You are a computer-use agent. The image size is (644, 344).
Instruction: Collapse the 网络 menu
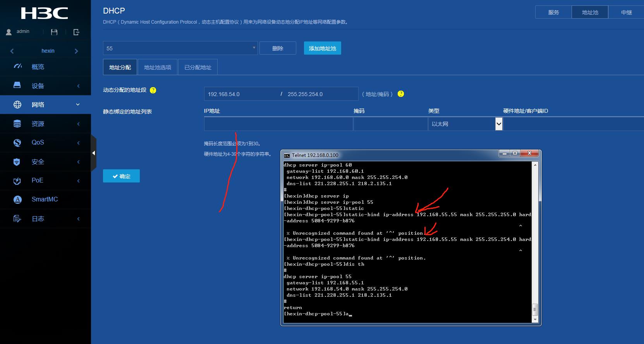pos(78,105)
